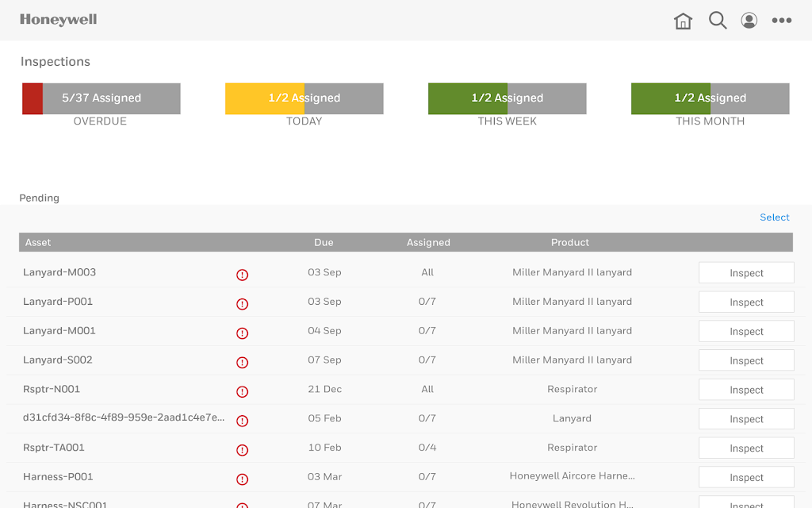
Task: Click overdue alert icon for Lanyard-M003
Action: point(243,275)
